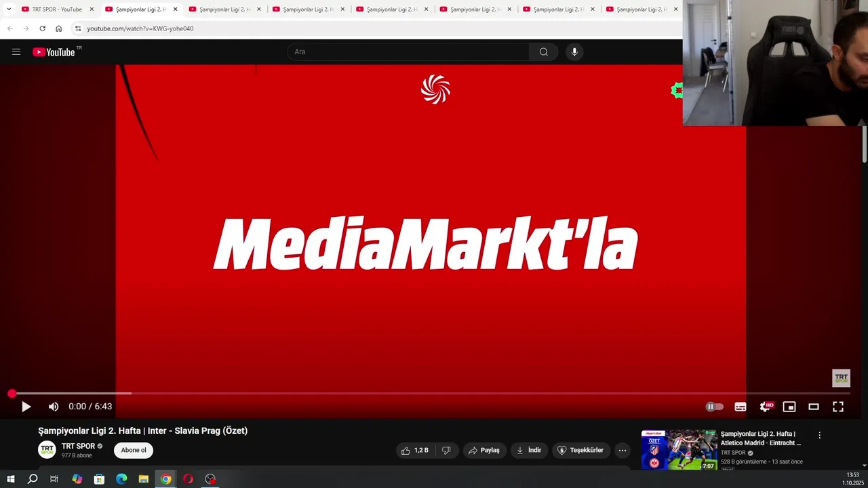Viewport: 868px width, 488px height.
Task: Click the Paylaş share button
Action: [x=484, y=450]
